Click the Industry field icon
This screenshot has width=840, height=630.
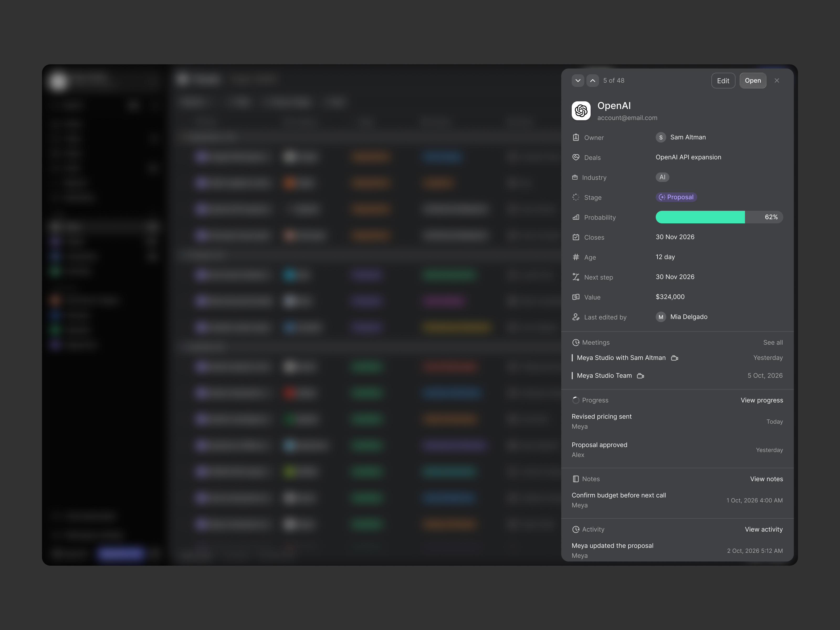click(x=575, y=177)
